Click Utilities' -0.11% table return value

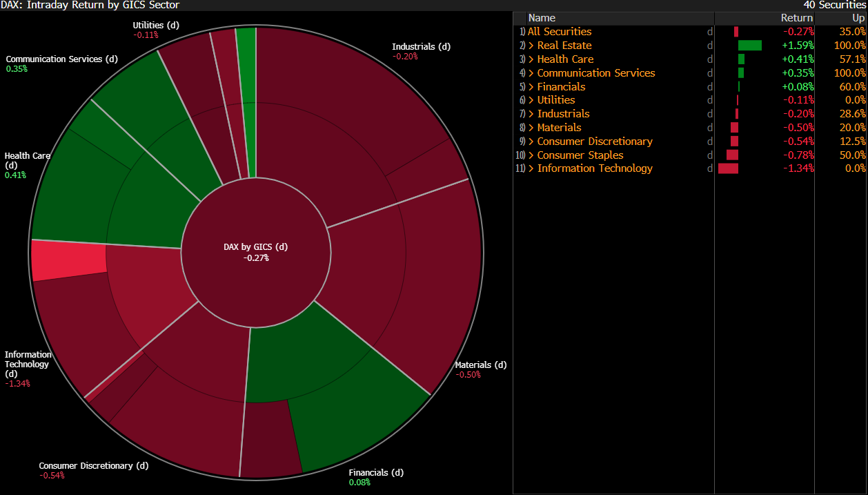pos(798,100)
